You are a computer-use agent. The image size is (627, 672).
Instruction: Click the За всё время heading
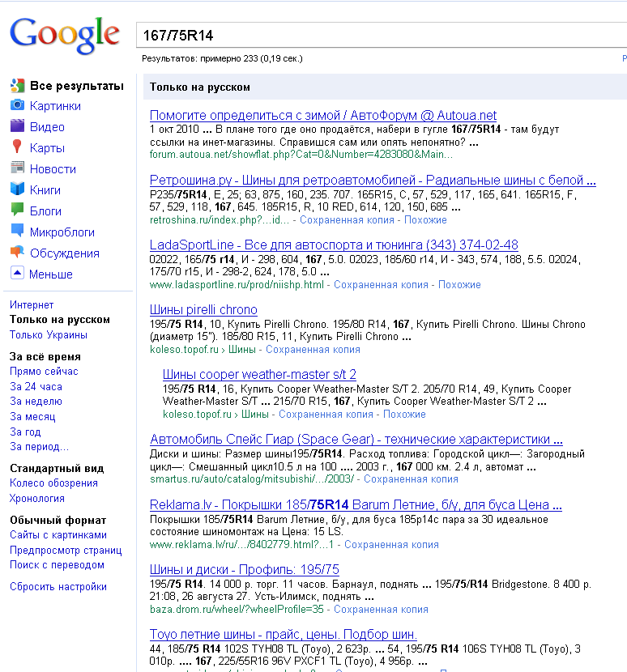(x=45, y=356)
